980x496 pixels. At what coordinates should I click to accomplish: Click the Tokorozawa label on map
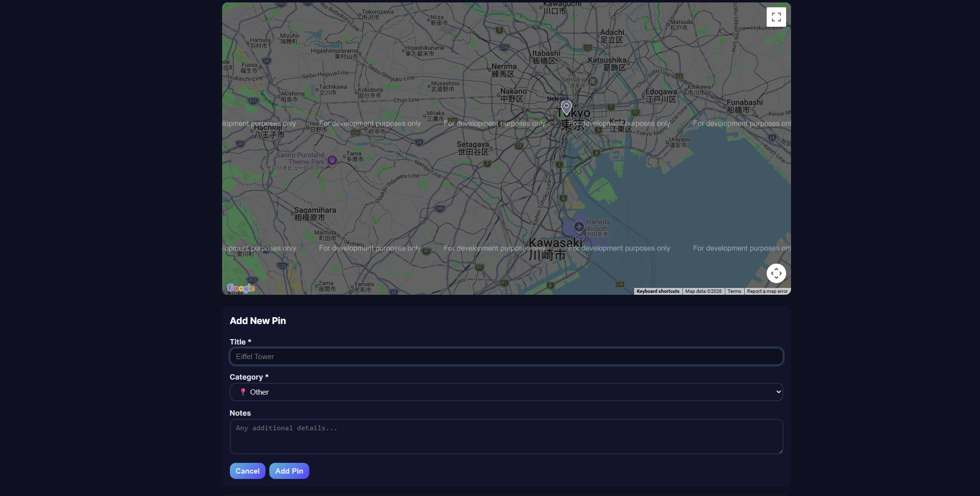pos(377,15)
